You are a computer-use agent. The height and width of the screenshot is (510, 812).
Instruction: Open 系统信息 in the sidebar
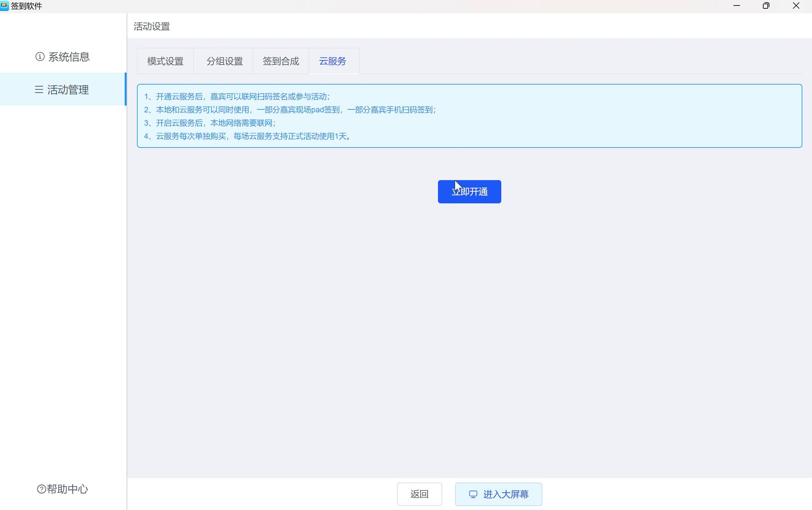click(x=69, y=56)
